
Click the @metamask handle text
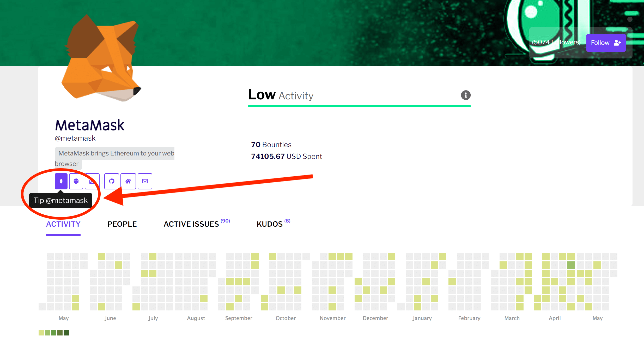75,138
